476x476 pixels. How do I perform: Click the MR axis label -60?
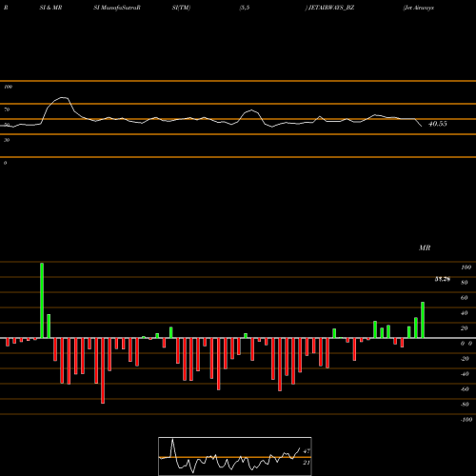pyautogui.click(x=465, y=389)
